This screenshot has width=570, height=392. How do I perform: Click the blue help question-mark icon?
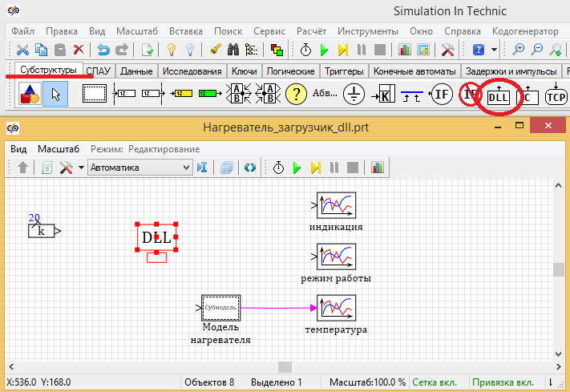pos(479,50)
